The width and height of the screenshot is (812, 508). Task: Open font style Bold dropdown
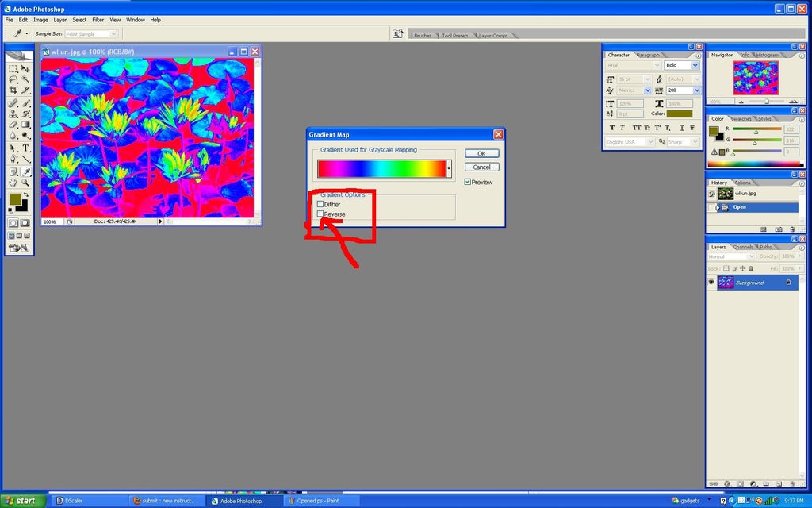695,65
